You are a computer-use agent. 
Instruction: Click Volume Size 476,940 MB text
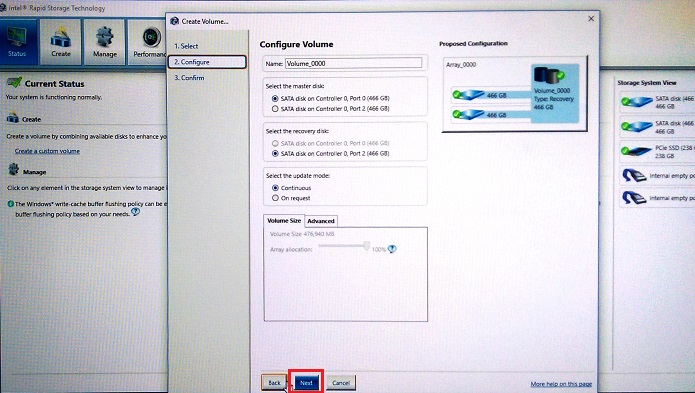[x=302, y=234]
